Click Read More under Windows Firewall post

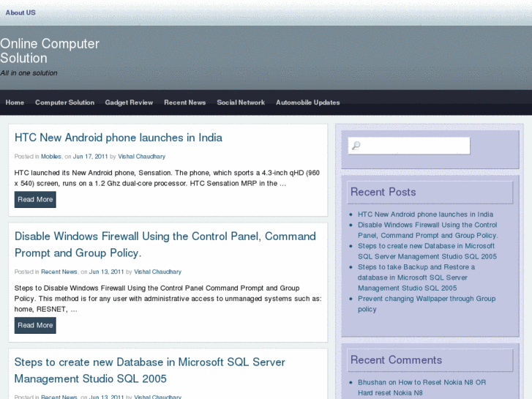pyautogui.click(x=35, y=325)
